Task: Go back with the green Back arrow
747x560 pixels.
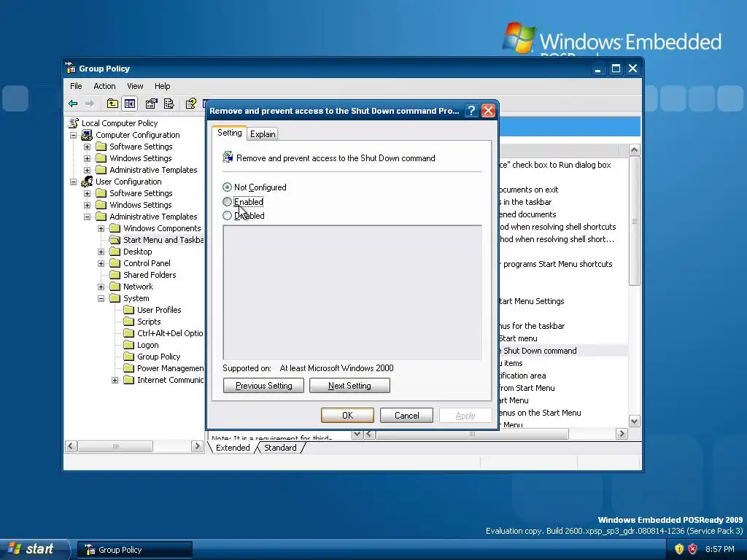Action: [73, 104]
